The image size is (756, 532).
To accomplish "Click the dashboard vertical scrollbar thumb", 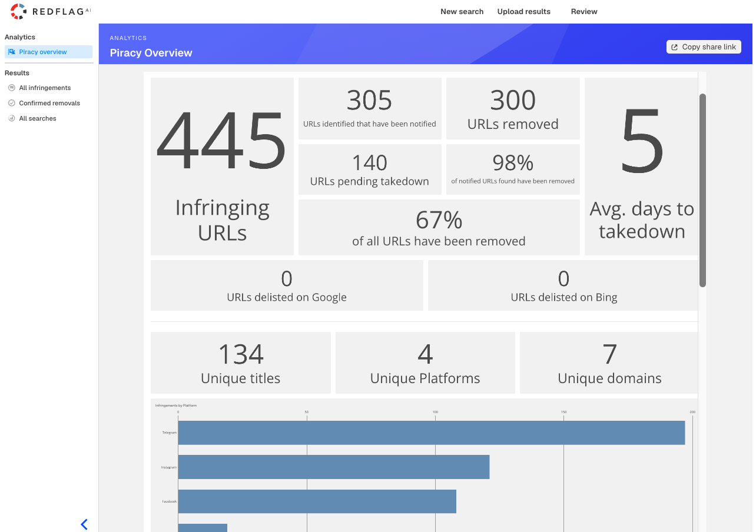I will [702, 190].
